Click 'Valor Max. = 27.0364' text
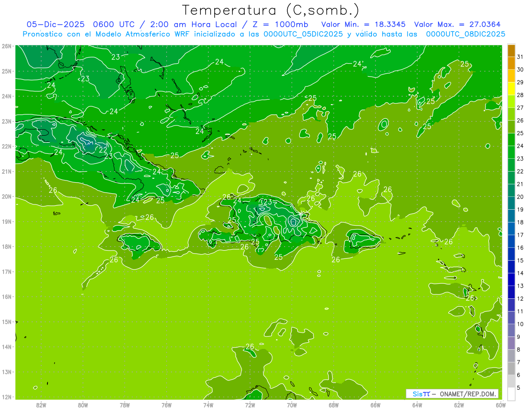Image resolution: width=532 pixels, height=411 pixels. (457, 24)
